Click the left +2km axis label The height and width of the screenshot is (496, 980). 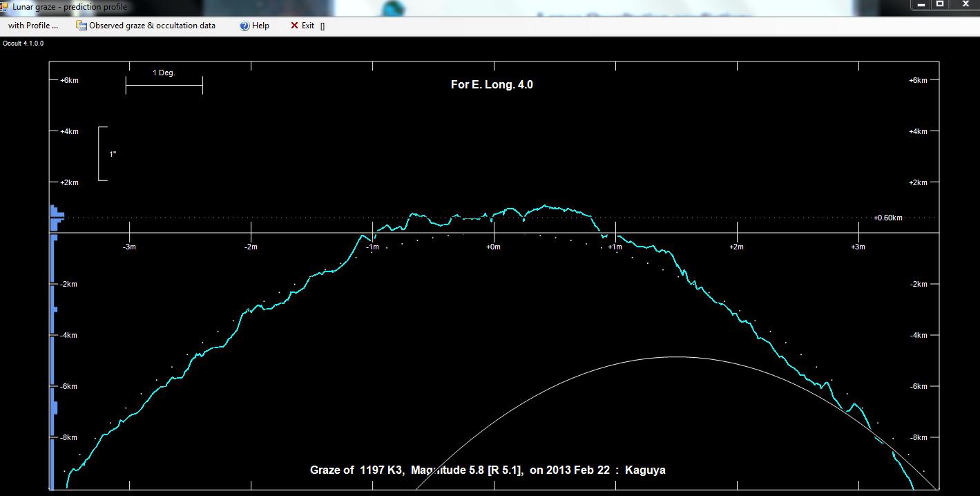coord(69,182)
